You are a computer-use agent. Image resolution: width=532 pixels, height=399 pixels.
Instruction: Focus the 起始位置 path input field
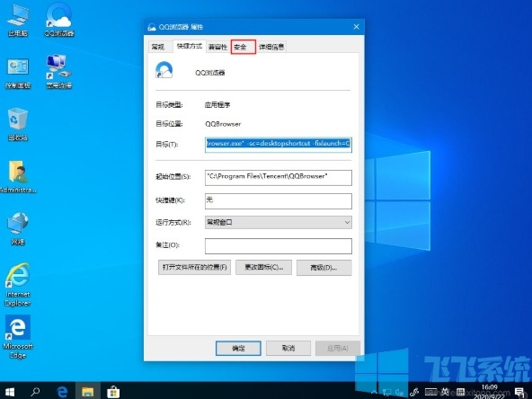[x=279, y=178]
